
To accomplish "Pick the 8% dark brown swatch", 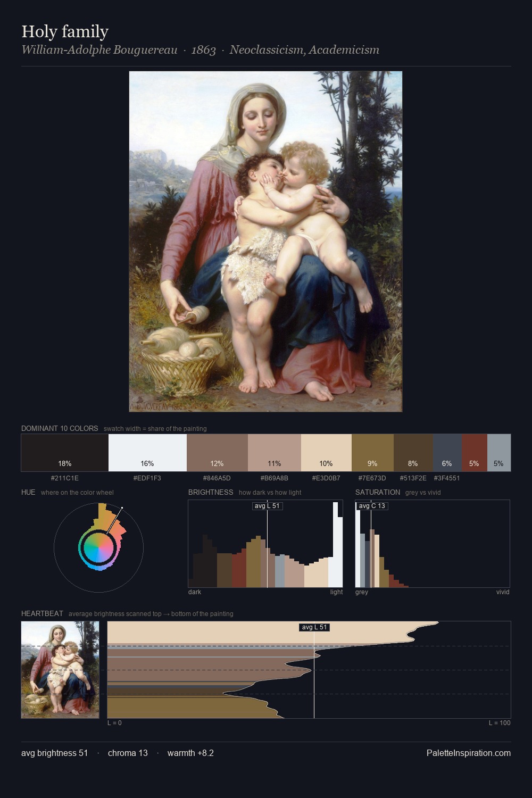I will tap(413, 453).
